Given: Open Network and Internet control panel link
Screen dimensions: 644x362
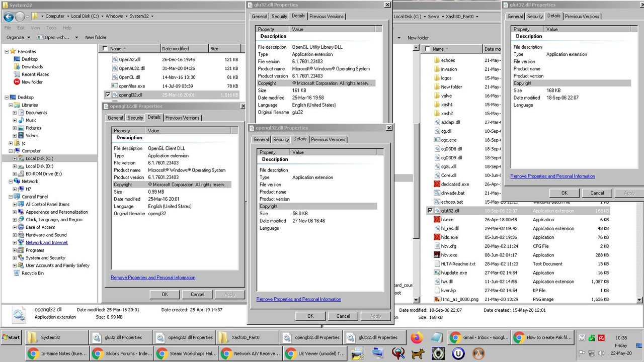Looking at the screenshot, I should (x=47, y=242).
